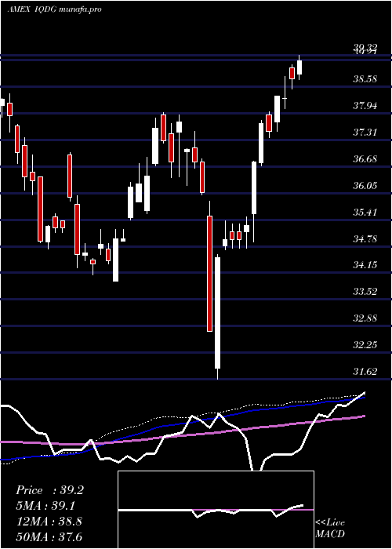Select the 31.62 price axis label
The height and width of the screenshot is (549, 392).
click(x=365, y=372)
